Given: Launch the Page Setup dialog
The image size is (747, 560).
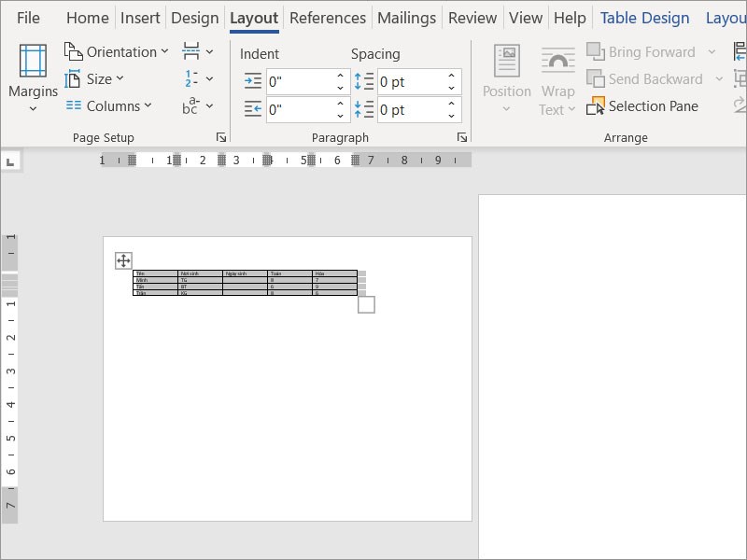Looking at the screenshot, I should click(221, 138).
